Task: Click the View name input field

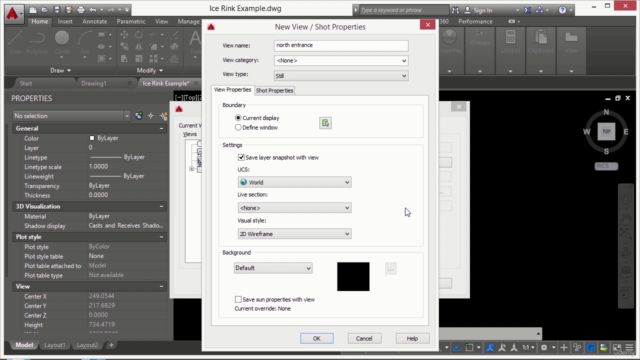Action: 341,45
